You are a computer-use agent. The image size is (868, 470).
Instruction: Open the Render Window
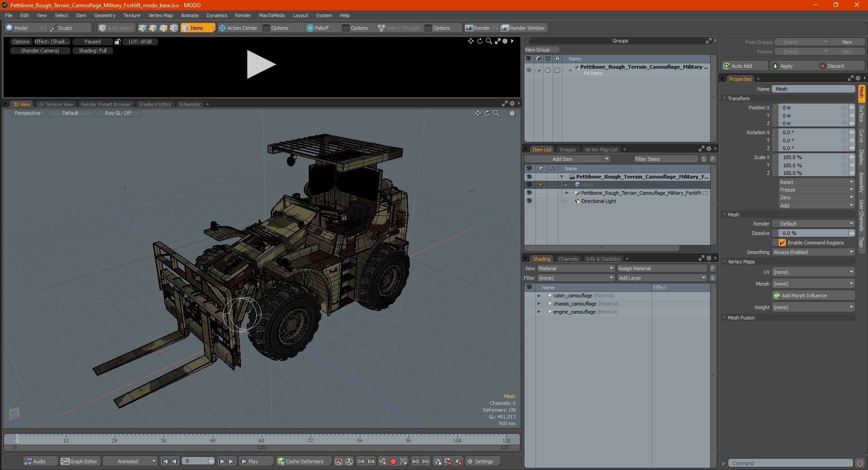click(524, 28)
